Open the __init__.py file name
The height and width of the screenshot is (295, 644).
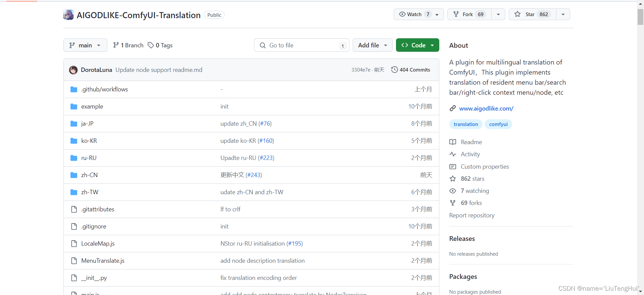(94, 278)
